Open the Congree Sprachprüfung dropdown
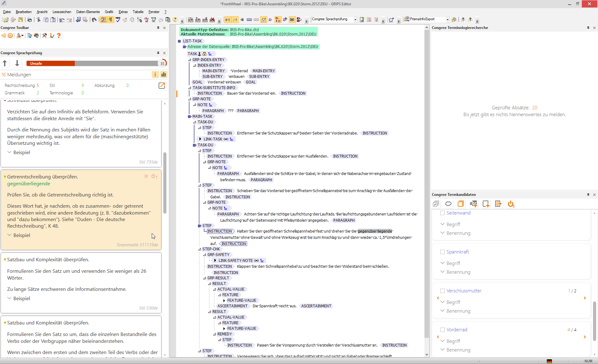The height and width of the screenshot is (364, 598). click(x=355, y=20)
